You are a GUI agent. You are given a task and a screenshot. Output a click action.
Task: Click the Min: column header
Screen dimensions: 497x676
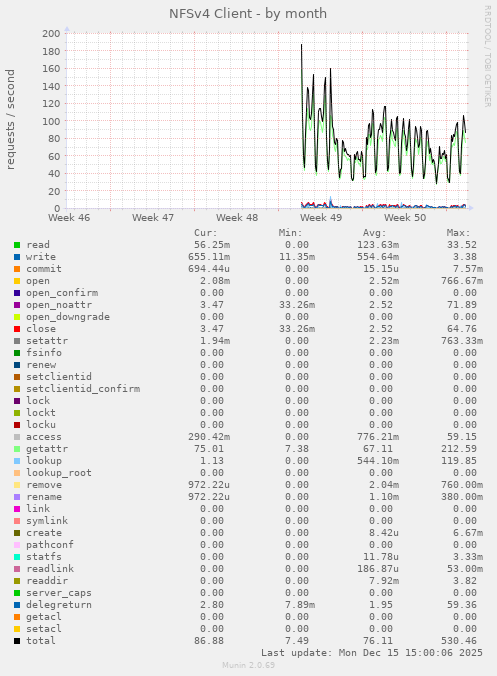point(291,233)
